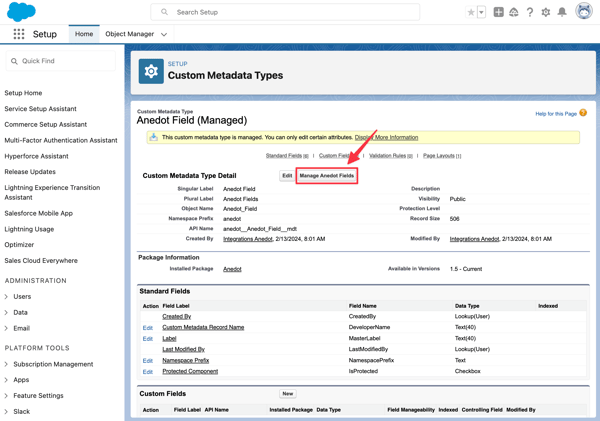
Task: Jump to Page Layouts anchor link
Action: pyautogui.click(x=442, y=156)
